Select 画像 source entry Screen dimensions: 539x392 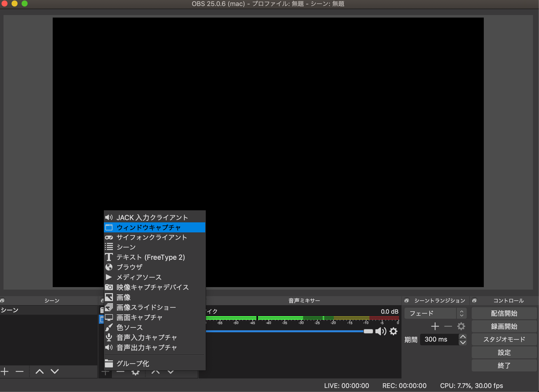coord(155,297)
